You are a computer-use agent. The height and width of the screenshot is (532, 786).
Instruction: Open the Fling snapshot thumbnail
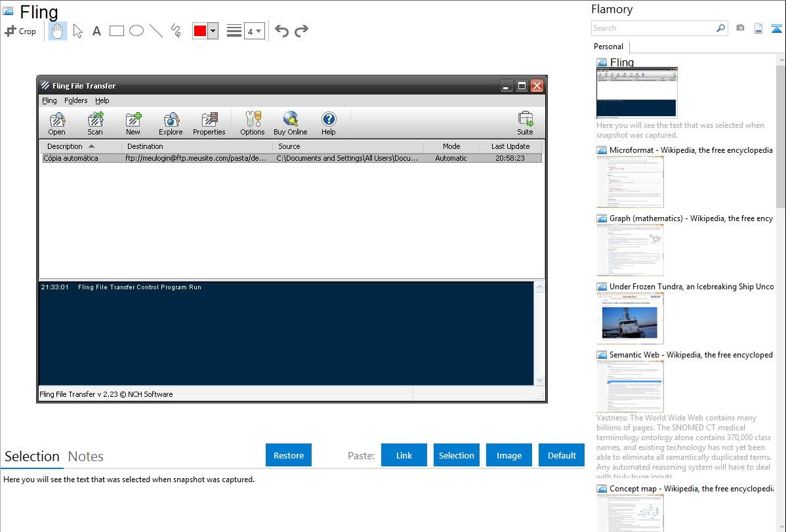click(636, 92)
